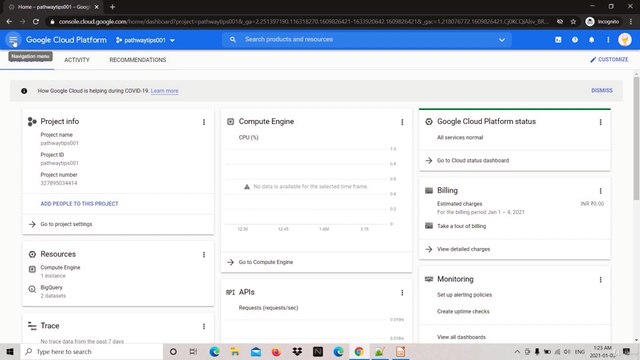Activate Cloud Shell icon in header
The width and height of the screenshot is (640, 360).
[558, 40]
